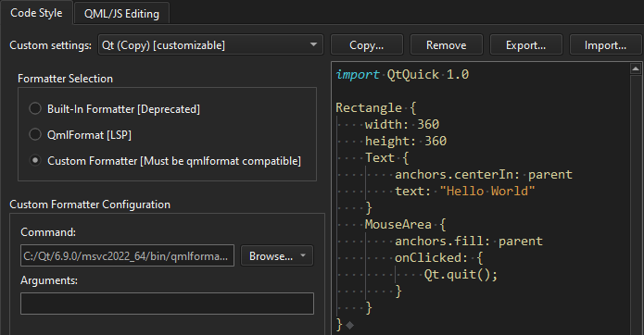The width and height of the screenshot is (644, 335).
Task: Click the Copy... button
Action: pos(367,45)
